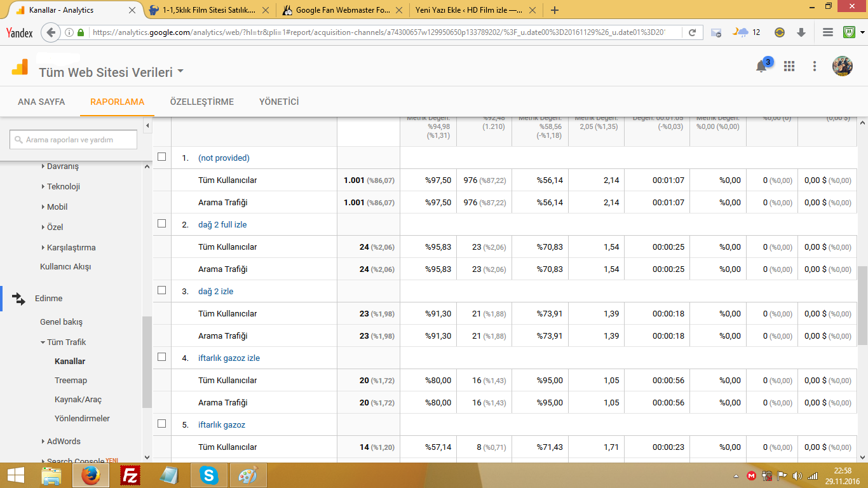The height and width of the screenshot is (488, 868).
Task: Open Paint from the taskbar
Action: 248,475
